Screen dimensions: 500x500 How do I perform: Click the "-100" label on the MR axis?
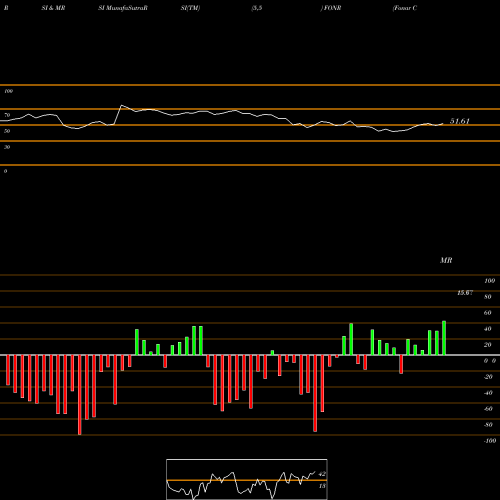490,441
